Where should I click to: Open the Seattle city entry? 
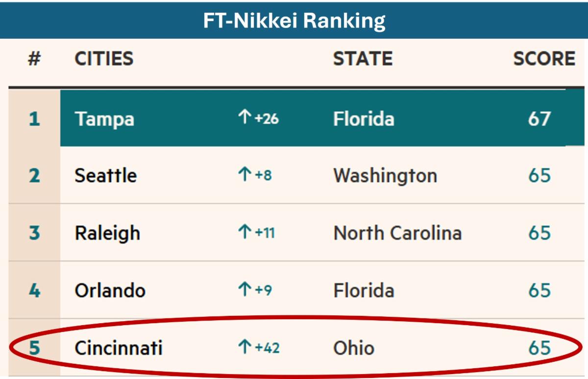click(105, 175)
